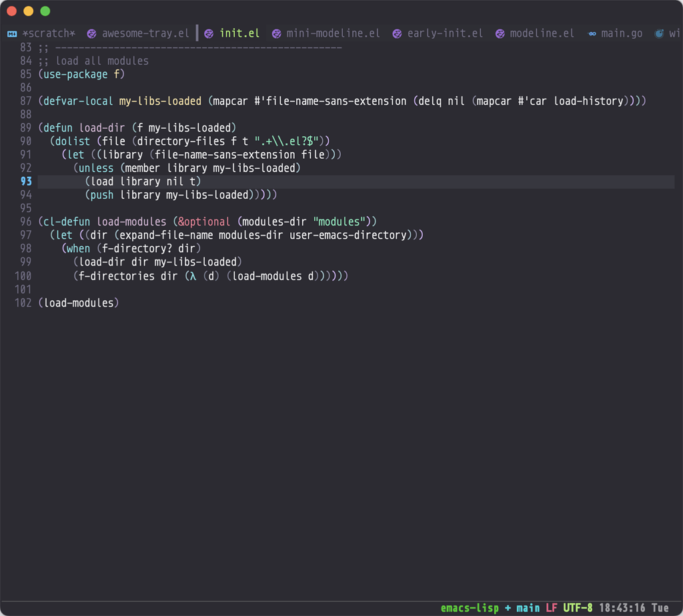Image resolution: width=683 pixels, height=616 pixels.
Task: Click the Go language icon beside main.go
Action: coord(592,33)
